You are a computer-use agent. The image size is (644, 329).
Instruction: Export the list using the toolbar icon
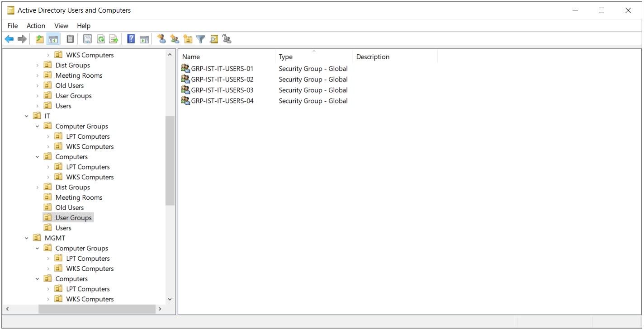[114, 39]
